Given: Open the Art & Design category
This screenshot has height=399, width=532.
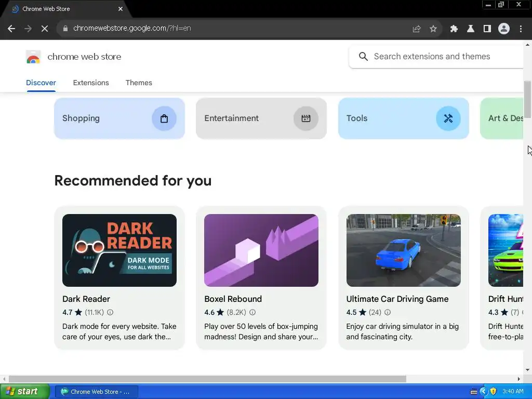Looking at the screenshot, I should [502, 118].
